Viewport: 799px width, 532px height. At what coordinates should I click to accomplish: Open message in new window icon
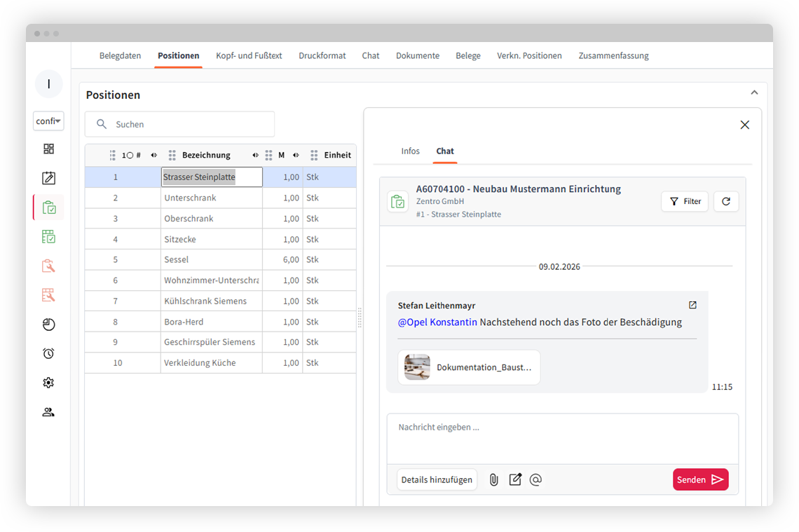pos(692,306)
